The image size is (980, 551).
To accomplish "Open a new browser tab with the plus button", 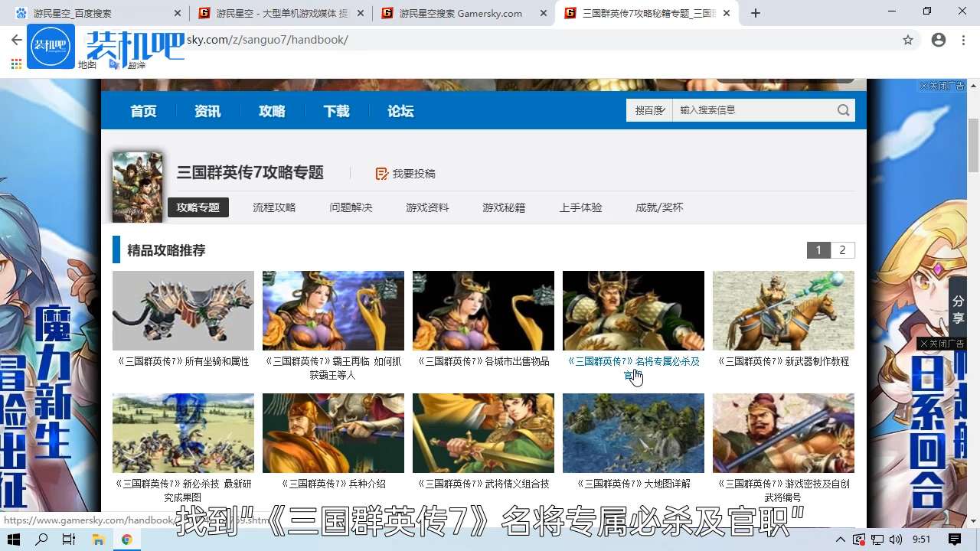I will (x=755, y=12).
